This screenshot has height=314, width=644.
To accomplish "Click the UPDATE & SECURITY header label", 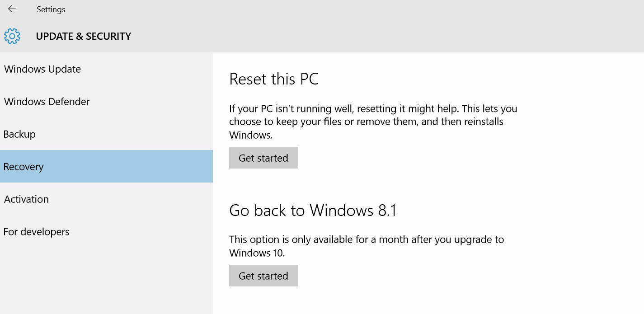I will pyautogui.click(x=84, y=36).
